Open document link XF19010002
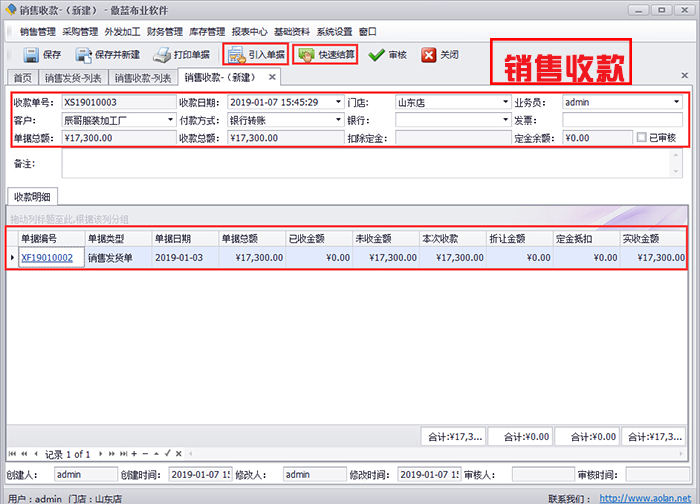Image resolution: width=700 pixels, height=504 pixels. (x=47, y=258)
